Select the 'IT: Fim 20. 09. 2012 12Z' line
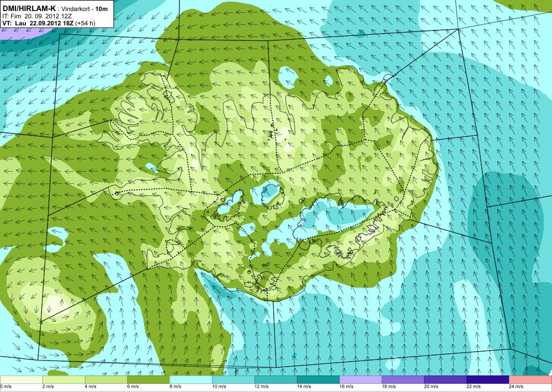 pyautogui.click(x=38, y=16)
